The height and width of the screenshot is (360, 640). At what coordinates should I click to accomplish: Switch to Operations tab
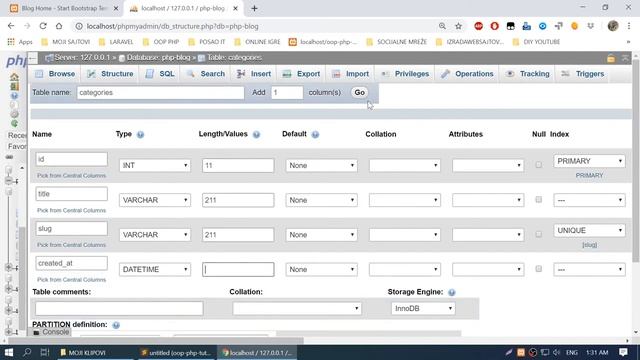click(x=467, y=74)
